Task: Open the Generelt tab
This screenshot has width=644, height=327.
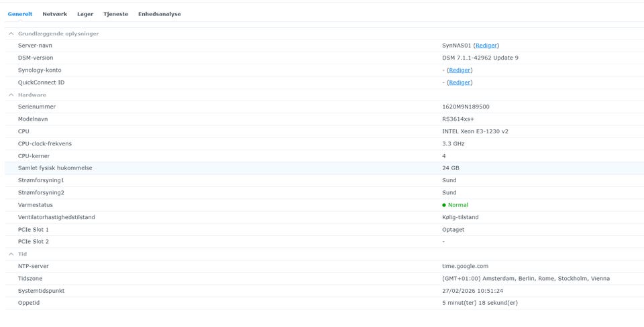Action: (20, 14)
